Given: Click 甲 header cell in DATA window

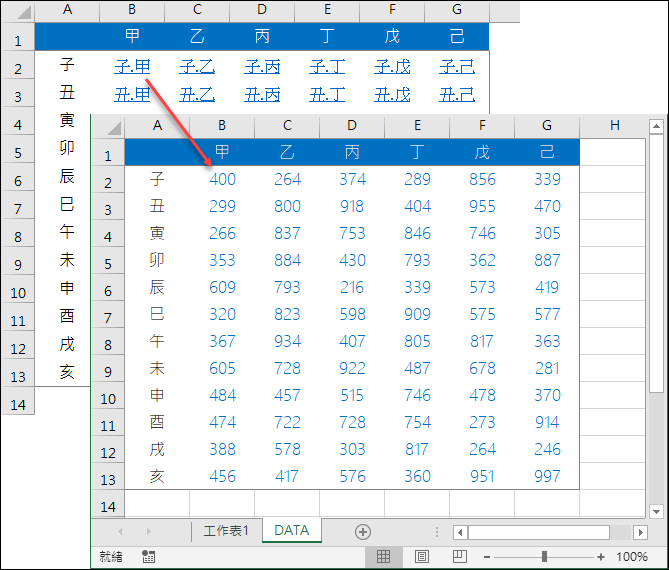Looking at the screenshot, I should [x=222, y=152].
